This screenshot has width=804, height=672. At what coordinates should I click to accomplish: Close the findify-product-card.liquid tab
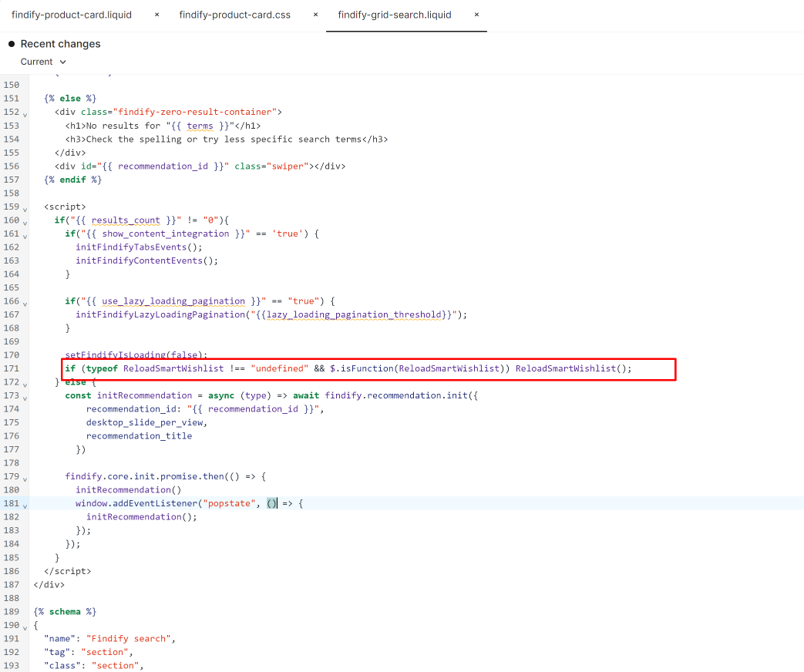[156, 14]
